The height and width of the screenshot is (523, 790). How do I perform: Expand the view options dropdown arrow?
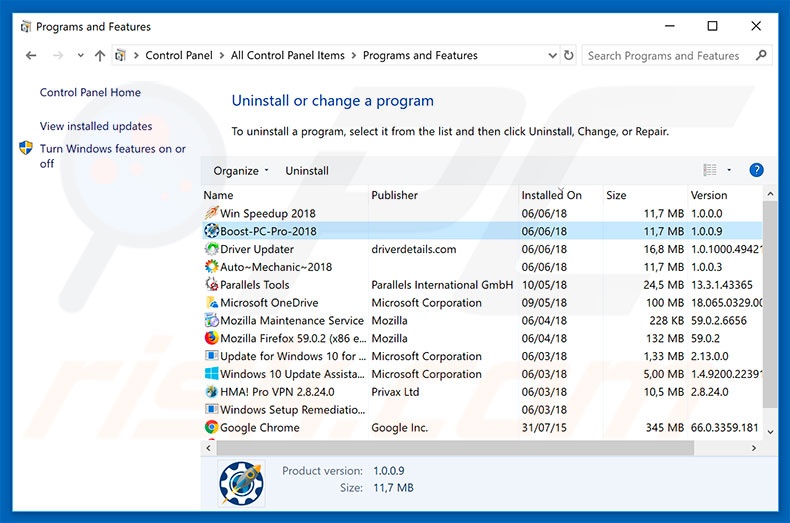[729, 170]
